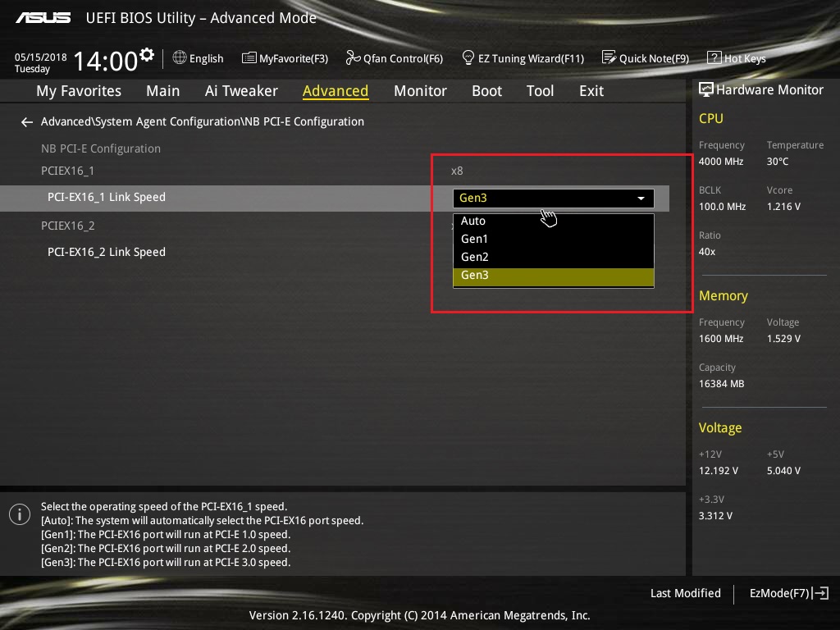Click the 14:00 clock display
This screenshot has width=840, height=630.
[106, 61]
